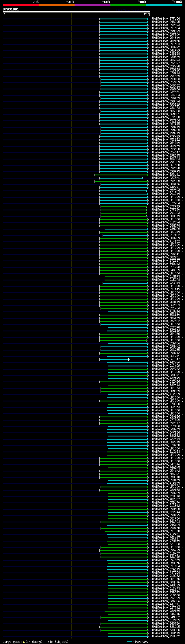This screenshot has width=185, height=644.
Task: Click the orange ~40% identity legend segment
Action: [x=57, y=5]
